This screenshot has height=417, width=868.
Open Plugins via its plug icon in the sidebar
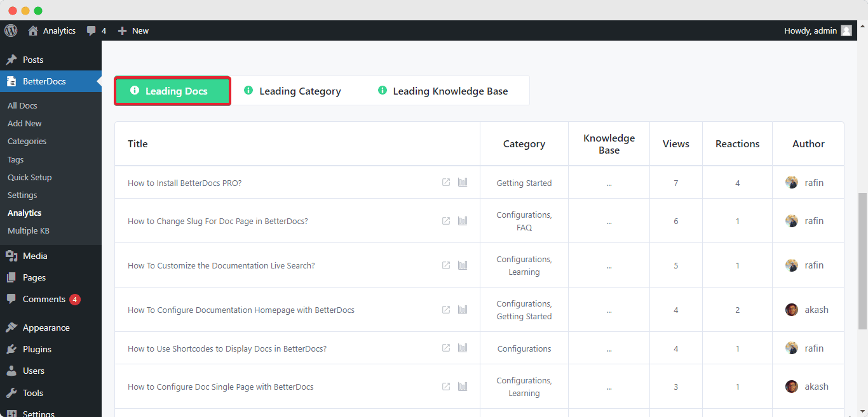tap(11, 348)
